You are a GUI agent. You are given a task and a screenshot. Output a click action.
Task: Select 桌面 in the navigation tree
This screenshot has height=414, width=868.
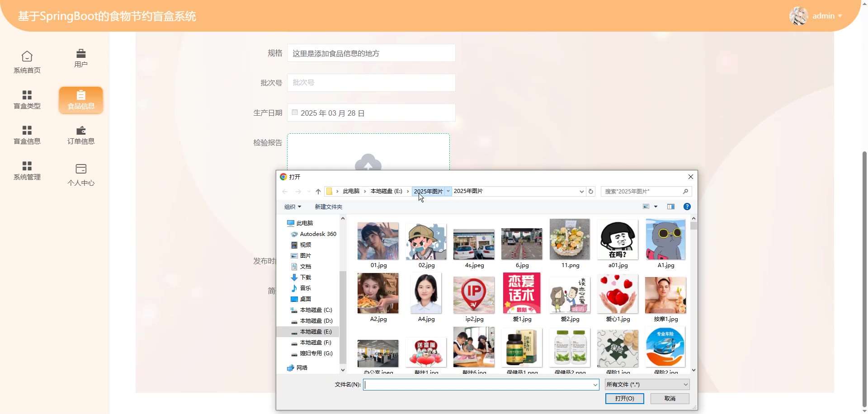click(306, 299)
